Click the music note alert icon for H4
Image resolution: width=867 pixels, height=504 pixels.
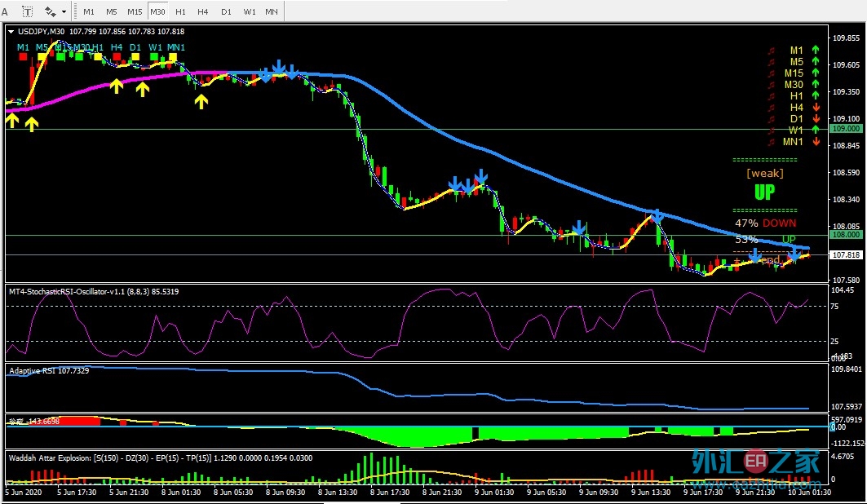point(772,107)
